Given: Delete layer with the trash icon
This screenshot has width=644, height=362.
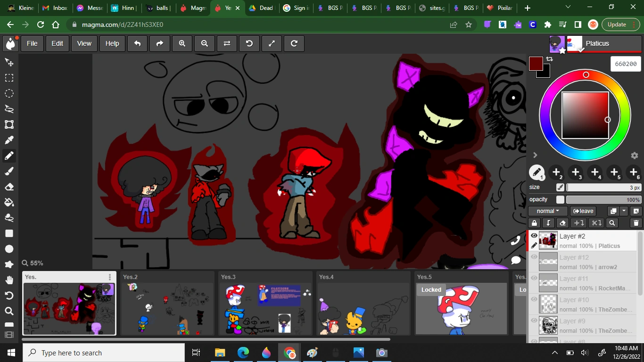Looking at the screenshot, I should click(x=636, y=223).
